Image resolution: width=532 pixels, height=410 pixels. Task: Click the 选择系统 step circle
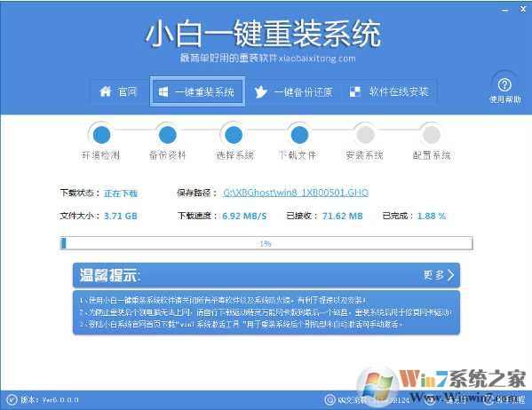point(234,135)
